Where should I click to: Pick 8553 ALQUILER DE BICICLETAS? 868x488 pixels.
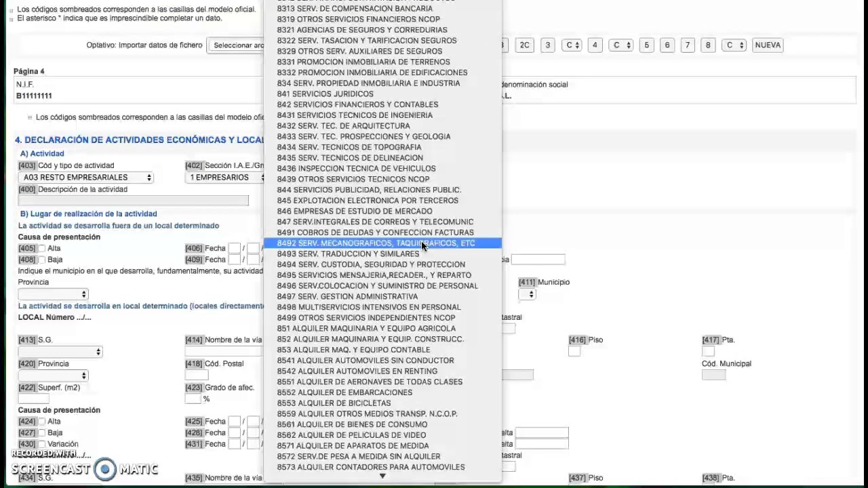382,403
